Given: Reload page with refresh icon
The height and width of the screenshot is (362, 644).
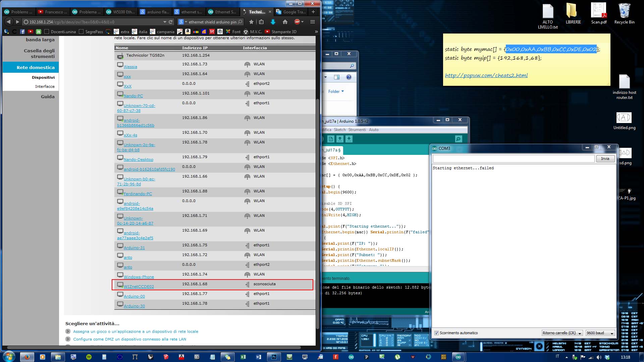Looking at the screenshot, I should 171,22.
